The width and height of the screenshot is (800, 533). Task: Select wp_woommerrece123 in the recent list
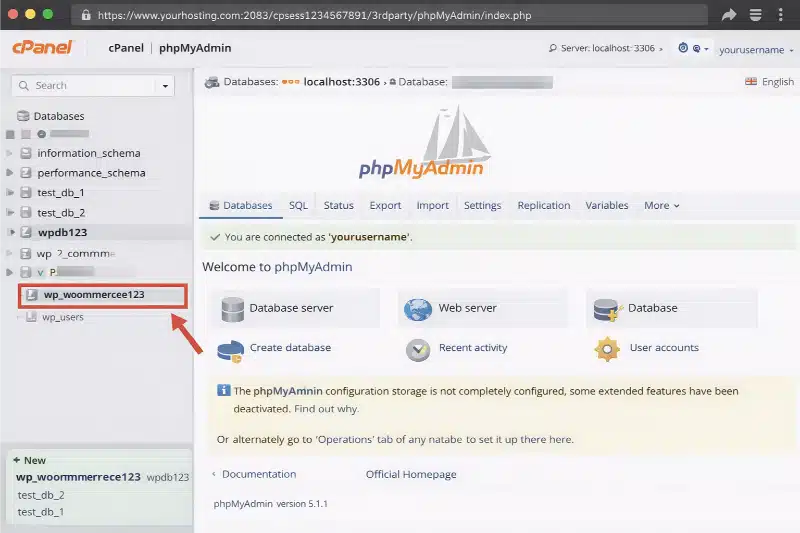[78, 477]
